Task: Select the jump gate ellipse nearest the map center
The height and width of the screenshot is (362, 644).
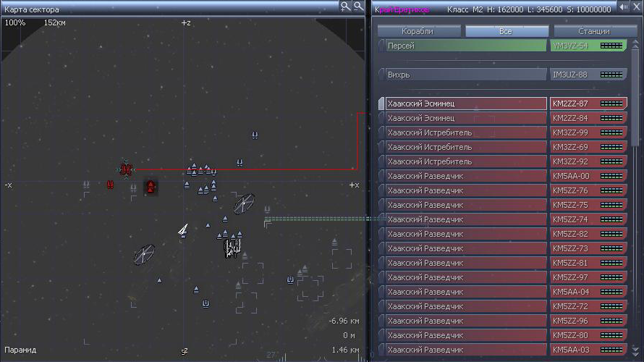Action: click(244, 203)
